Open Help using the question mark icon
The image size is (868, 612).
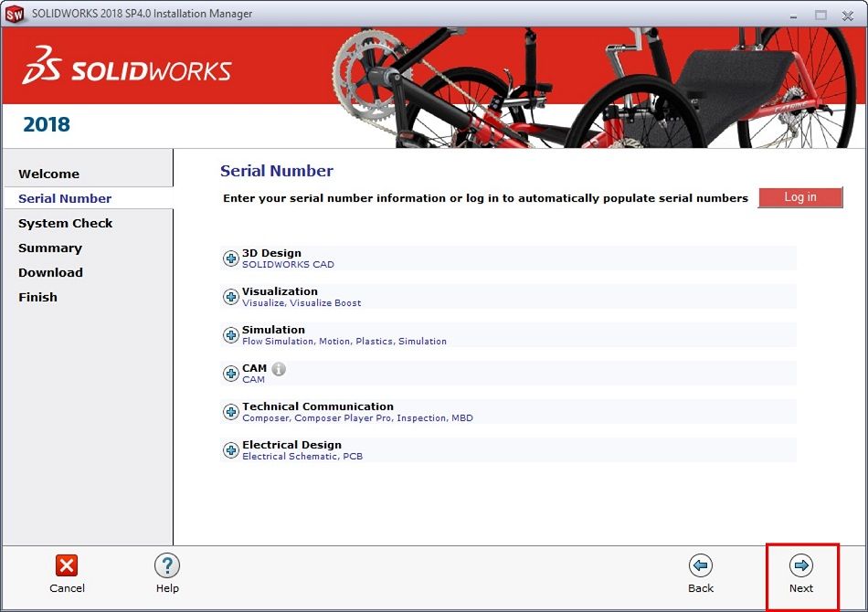click(167, 565)
